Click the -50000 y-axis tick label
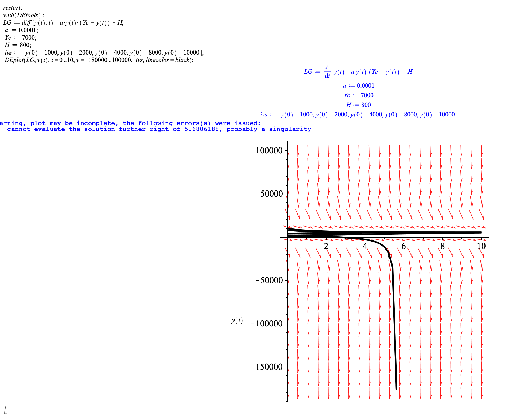The image size is (528, 420). point(269,280)
